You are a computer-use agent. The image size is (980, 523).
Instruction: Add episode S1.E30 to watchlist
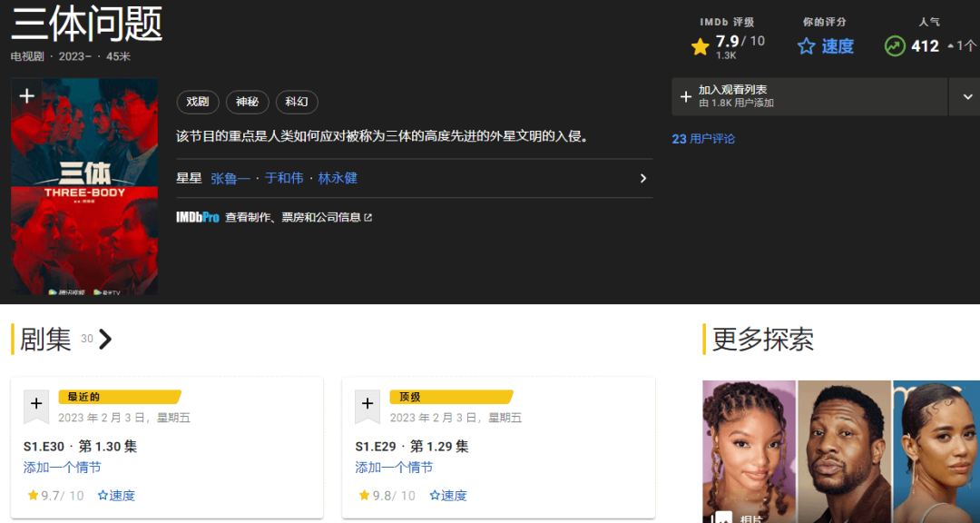[x=35, y=405]
